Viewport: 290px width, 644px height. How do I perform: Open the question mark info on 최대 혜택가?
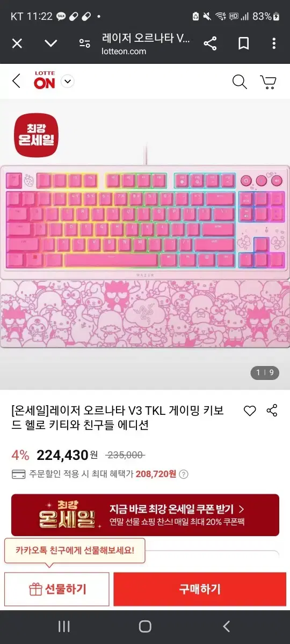click(x=184, y=474)
